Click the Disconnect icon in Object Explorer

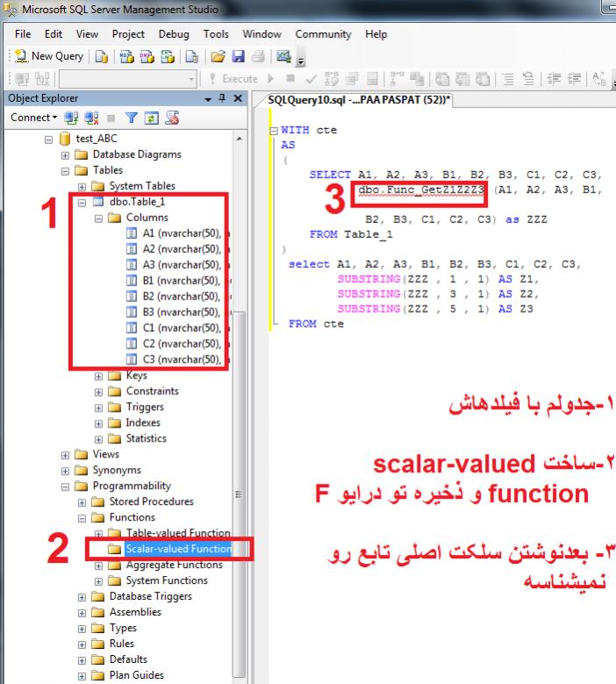coord(91,118)
